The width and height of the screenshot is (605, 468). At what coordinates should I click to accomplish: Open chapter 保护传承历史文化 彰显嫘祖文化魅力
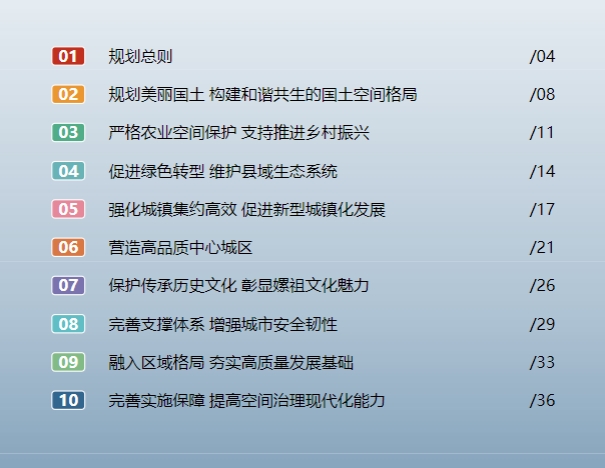click(238, 286)
